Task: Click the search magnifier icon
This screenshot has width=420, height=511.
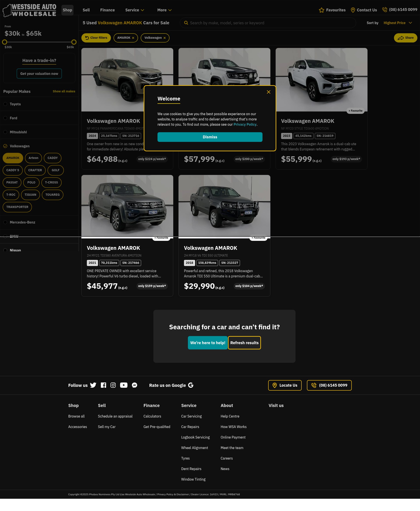Action: 186,23
